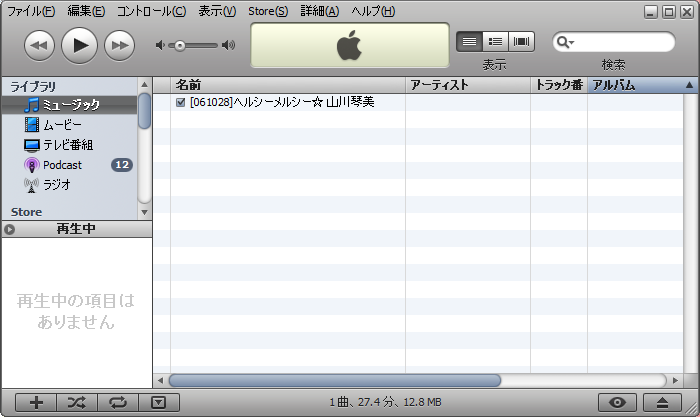Open the search magnifier dropdown
The width and height of the screenshot is (700, 417).
[x=565, y=42]
